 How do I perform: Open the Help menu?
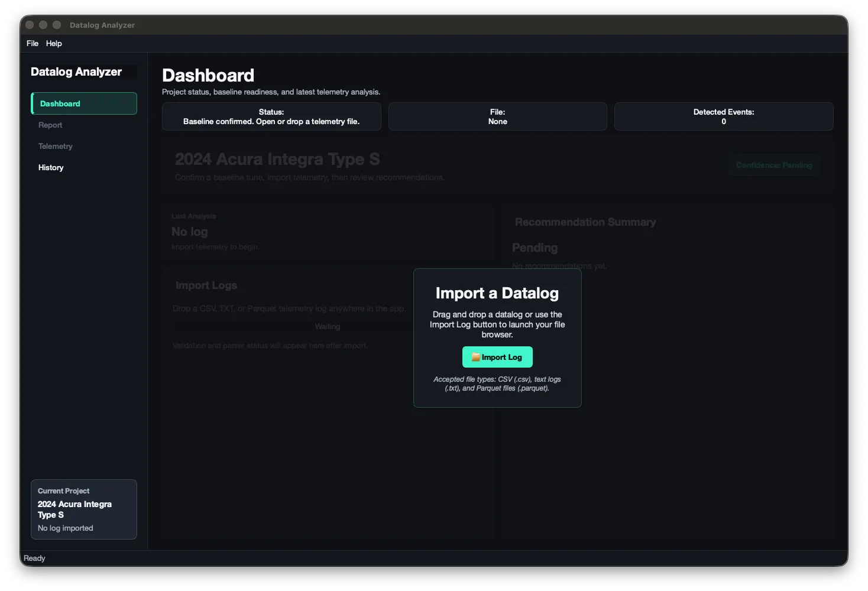pyautogui.click(x=54, y=43)
